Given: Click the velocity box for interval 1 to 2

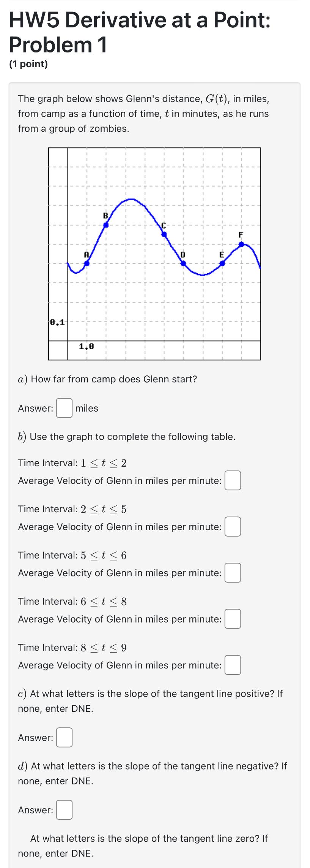Looking at the screenshot, I should 233,481.
